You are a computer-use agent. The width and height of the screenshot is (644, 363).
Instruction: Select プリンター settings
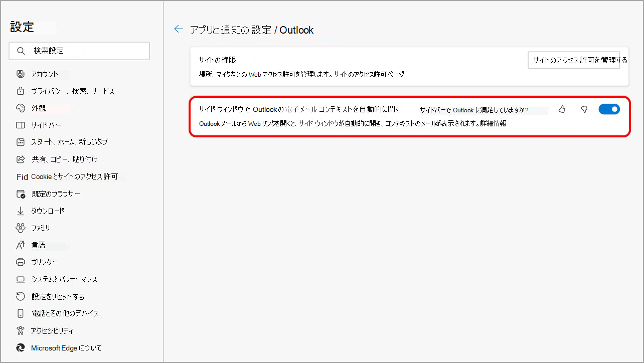45,262
